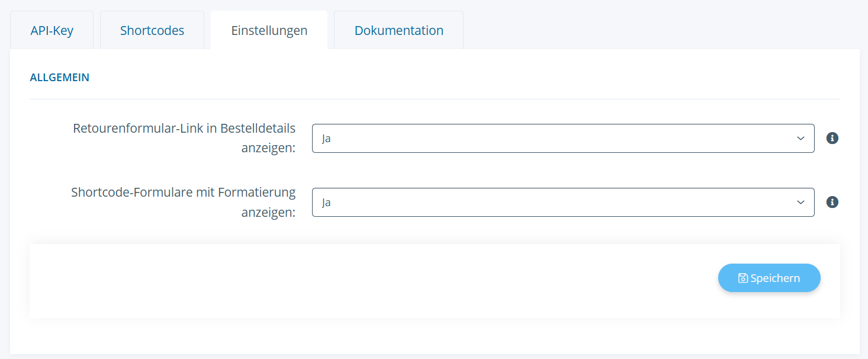Screen dimensions: 868x359
Task: Go to the Dokumentation tab
Action: (398, 30)
